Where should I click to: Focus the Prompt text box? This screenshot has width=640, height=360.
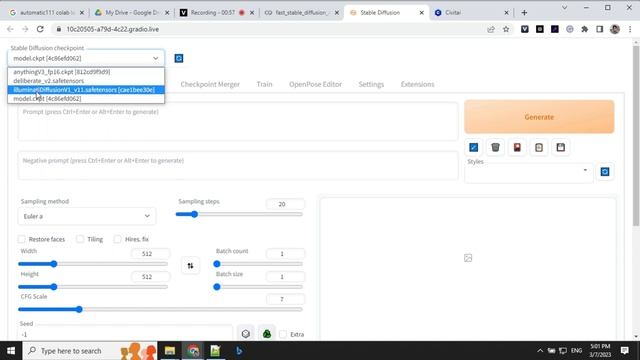238,121
